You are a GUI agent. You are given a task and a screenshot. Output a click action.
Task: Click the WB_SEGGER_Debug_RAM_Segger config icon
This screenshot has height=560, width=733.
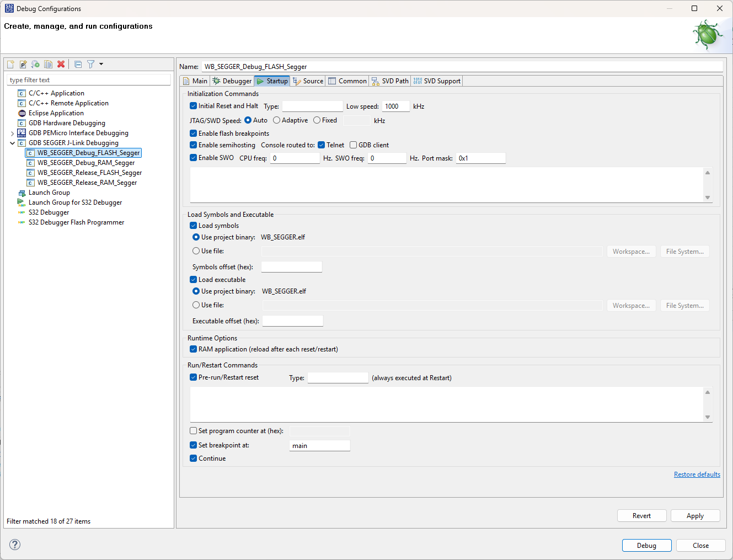pyautogui.click(x=31, y=163)
